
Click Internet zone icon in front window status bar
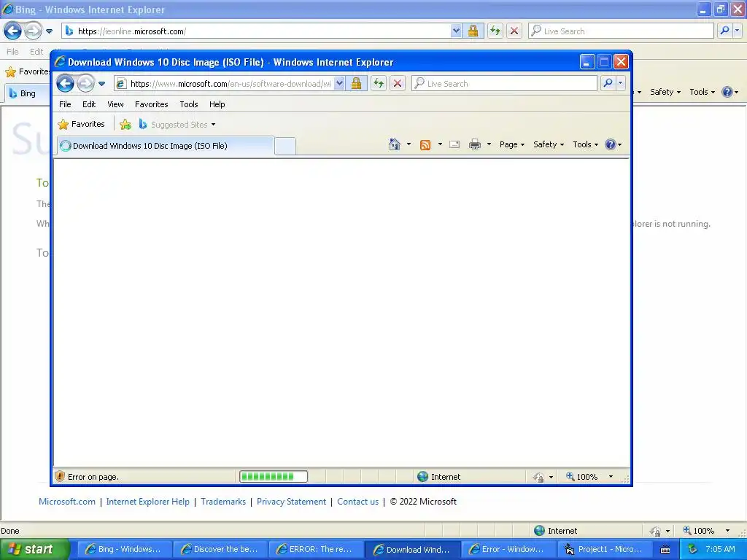pos(422,477)
